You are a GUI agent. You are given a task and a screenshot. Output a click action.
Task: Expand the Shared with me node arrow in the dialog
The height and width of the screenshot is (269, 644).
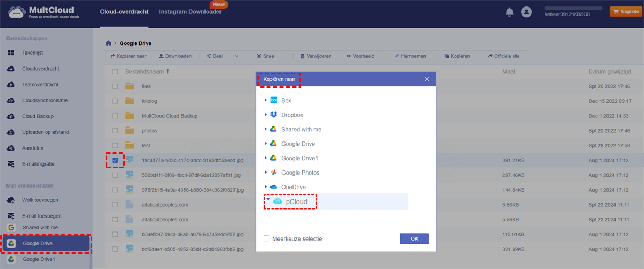pos(265,129)
